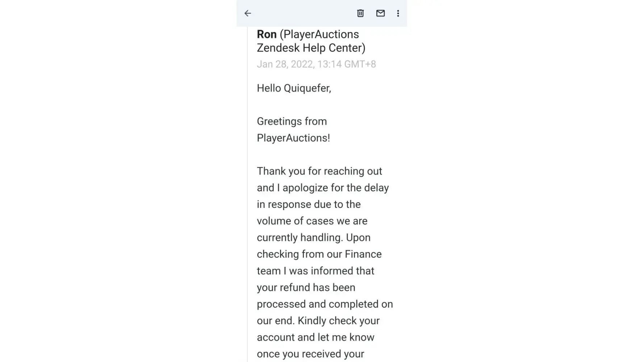Delete this email with the trash icon
644x362 pixels.
360,13
